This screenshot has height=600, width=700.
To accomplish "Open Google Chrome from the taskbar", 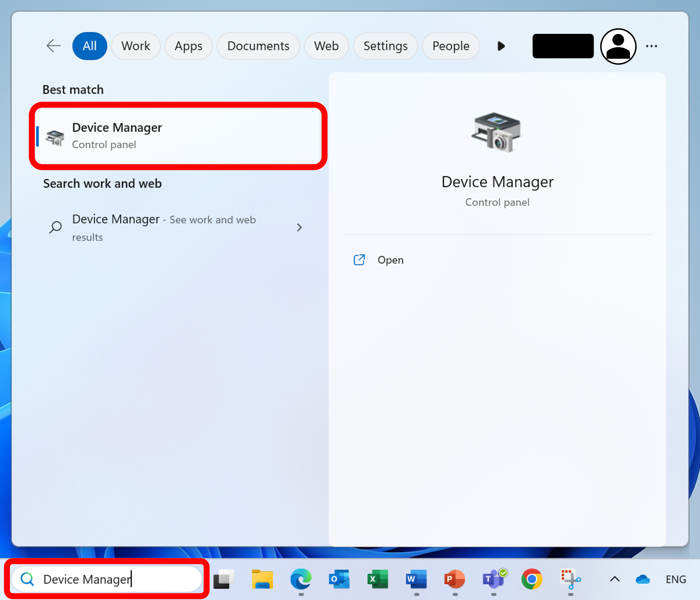I will coord(532,579).
